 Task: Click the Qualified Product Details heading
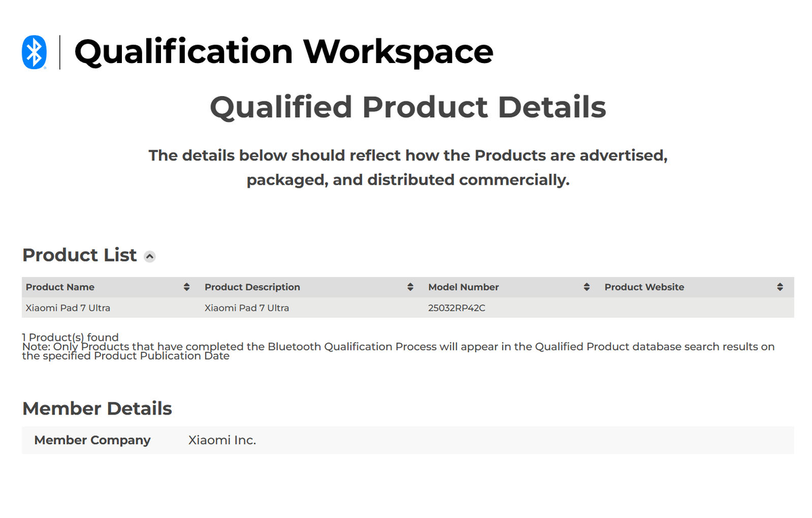pos(408,107)
